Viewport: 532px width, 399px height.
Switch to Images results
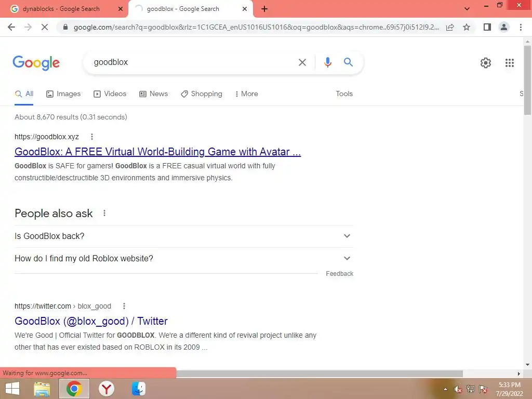tap(63, 94)
